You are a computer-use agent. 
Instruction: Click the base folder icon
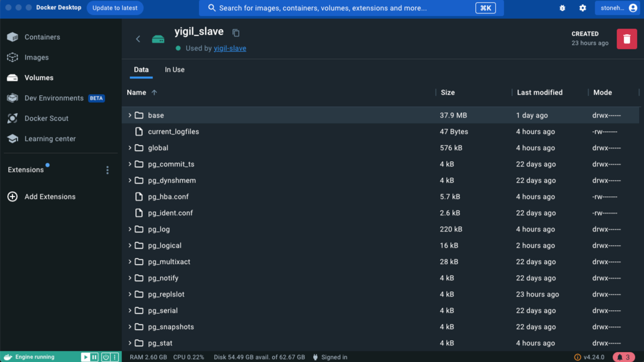tap(139, 115)
